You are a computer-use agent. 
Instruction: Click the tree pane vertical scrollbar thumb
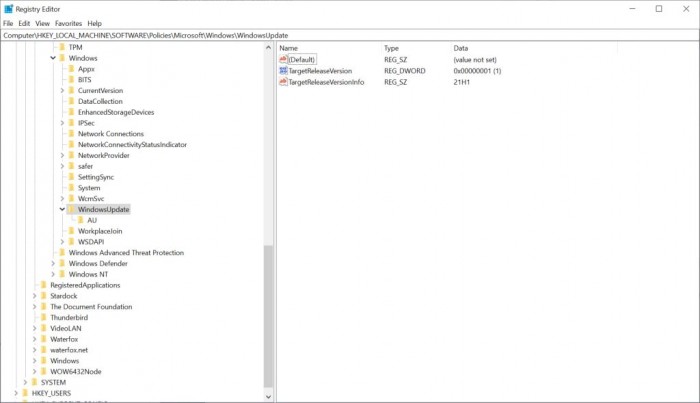(x=268, y=316)
